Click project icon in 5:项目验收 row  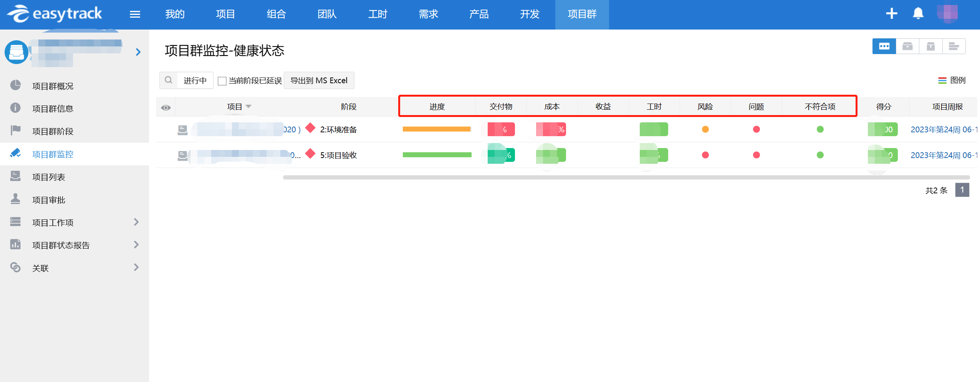pyautogui.click(x=182, y=156)
